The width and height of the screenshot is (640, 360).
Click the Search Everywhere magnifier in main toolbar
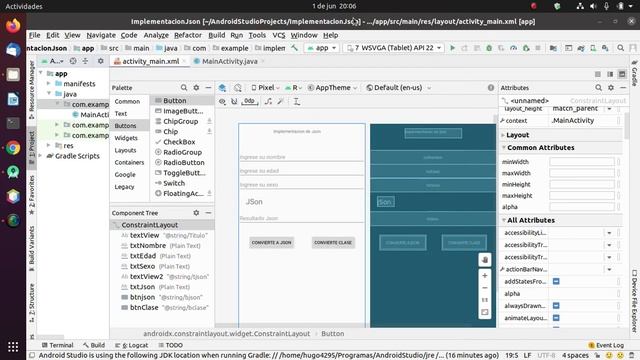click(620, 48)
